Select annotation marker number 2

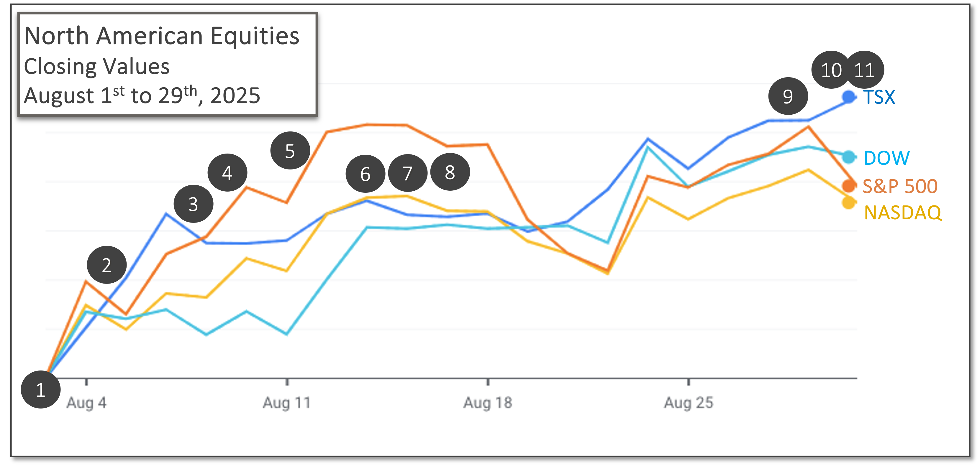pos(107,265)
